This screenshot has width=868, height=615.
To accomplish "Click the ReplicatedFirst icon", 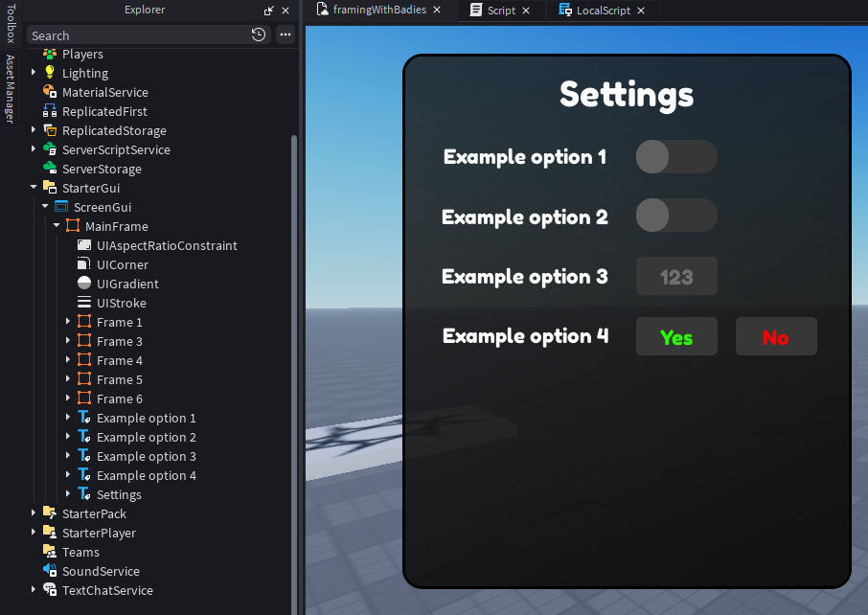I will click(x=50, y=111).
